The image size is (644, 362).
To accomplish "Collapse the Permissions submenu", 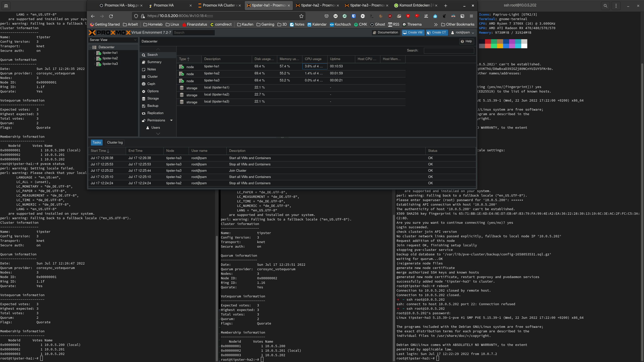I will tap(172, 120).
